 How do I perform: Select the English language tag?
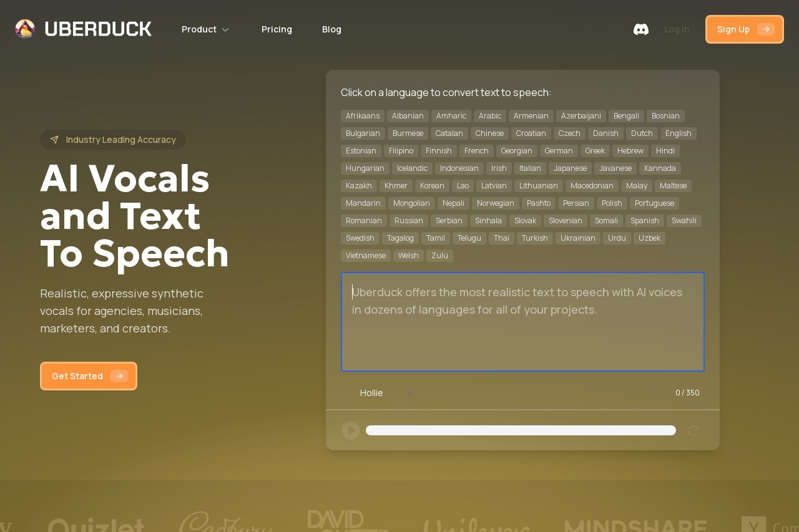click(678, 133)
